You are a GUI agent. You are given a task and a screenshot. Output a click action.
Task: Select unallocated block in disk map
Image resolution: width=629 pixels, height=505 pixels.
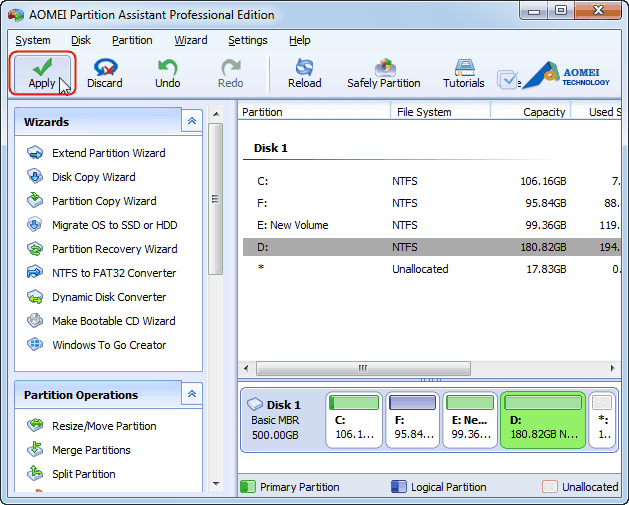coord(603,420)
